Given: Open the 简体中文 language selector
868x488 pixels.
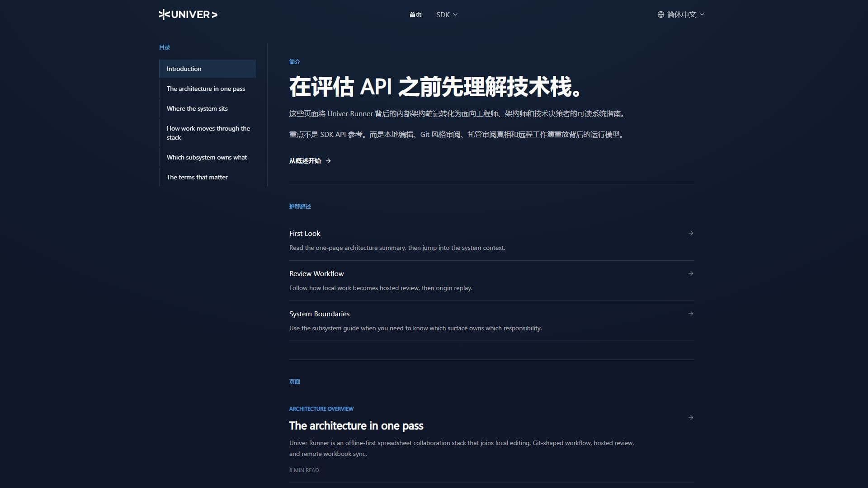Looking at the screenshot, I should (681, 14).
